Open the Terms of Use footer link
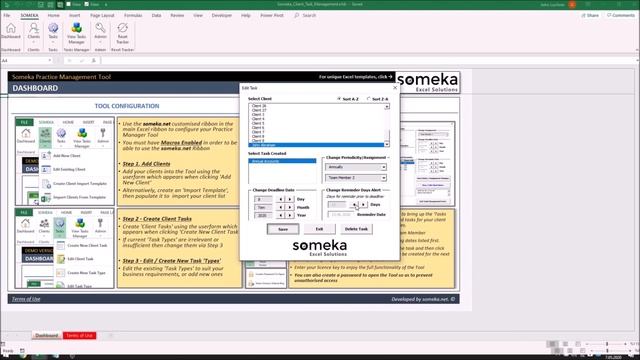 (26, 299)
